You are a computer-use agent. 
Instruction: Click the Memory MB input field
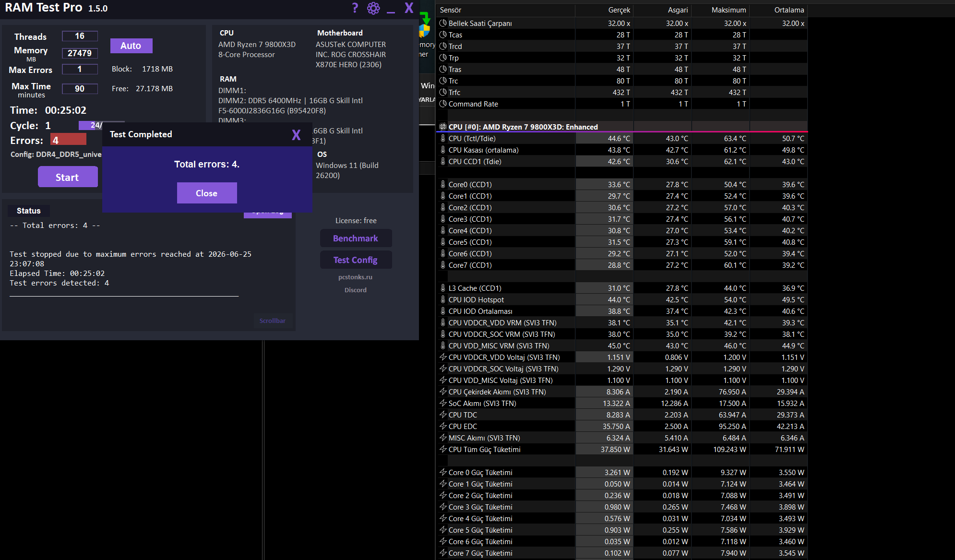point(80,53)
